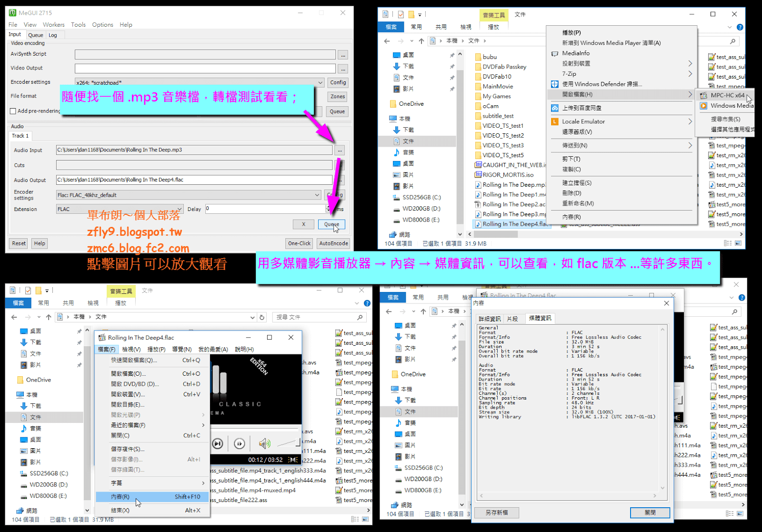762x532 pixels.
Task: Browse for the Audio Input file
Action: click(x=340, y=151)
